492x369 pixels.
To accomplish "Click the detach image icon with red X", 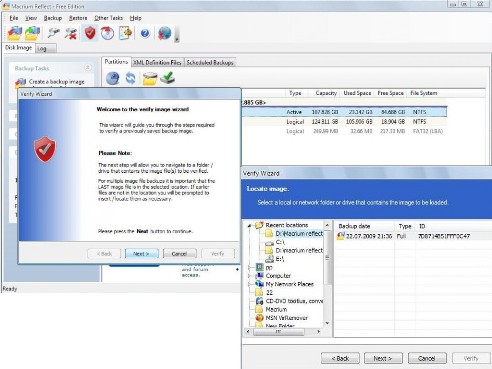I will click(71, 33).
